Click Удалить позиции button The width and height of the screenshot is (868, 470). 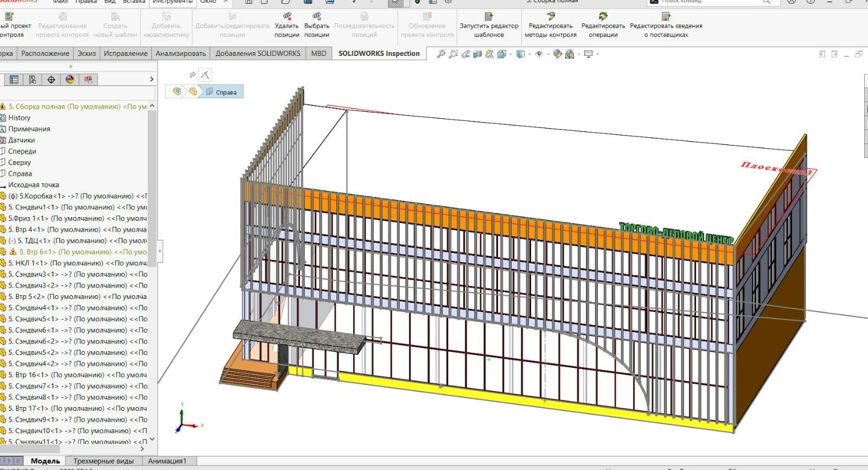pos(286,26)
